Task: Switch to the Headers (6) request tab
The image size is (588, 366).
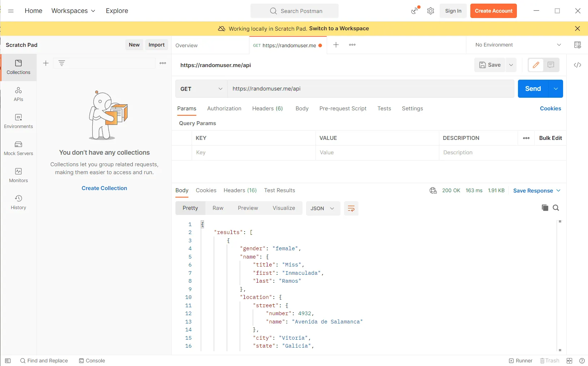Action: click(267, 109)
